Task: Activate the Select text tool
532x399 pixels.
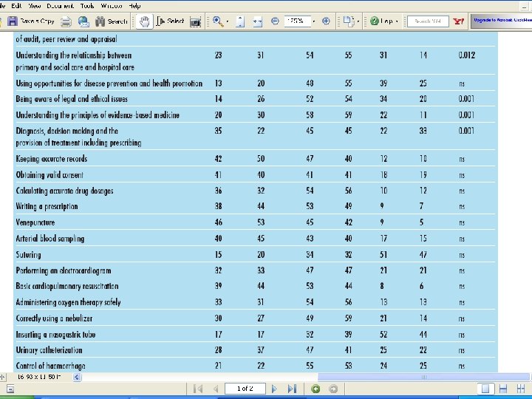Action: point(171,21)
